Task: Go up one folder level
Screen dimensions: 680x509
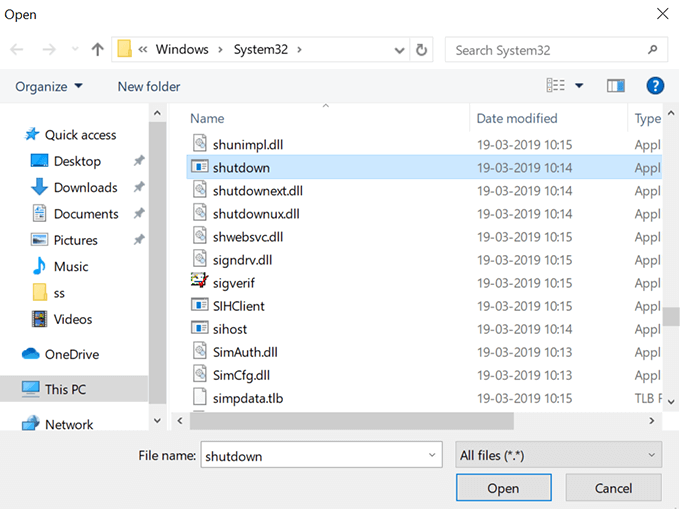Action: coord(98,49)
